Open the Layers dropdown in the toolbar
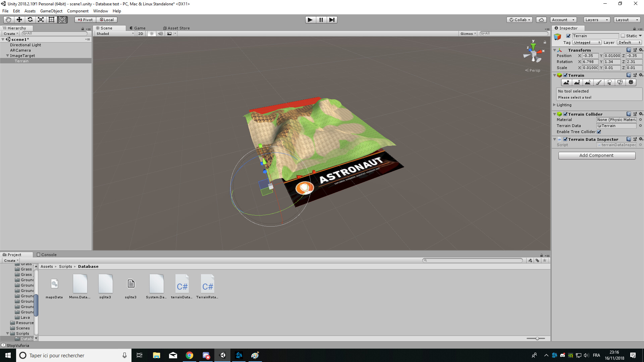 point(596,20)
